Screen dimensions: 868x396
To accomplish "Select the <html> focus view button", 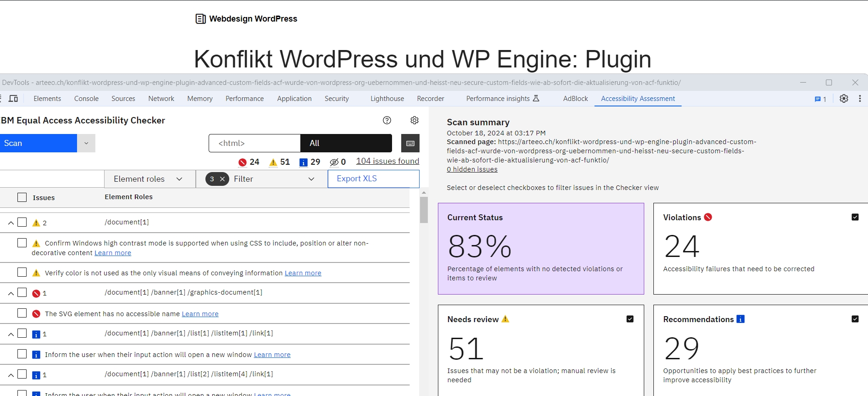I will tap(254, 143).
